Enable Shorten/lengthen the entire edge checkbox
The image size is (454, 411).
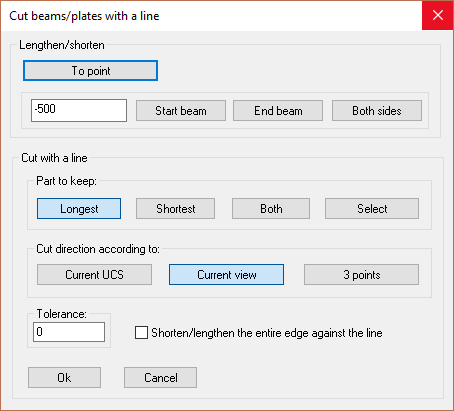click(141, 333)
